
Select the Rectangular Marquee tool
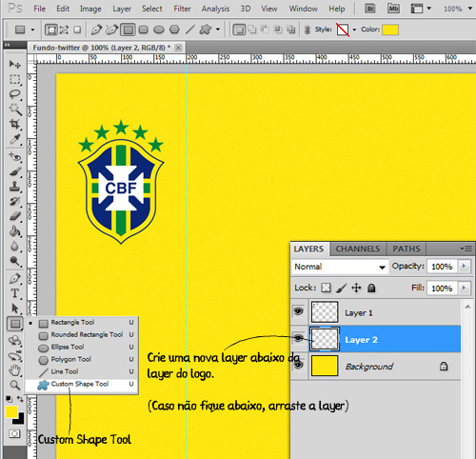tap(14, 79)
